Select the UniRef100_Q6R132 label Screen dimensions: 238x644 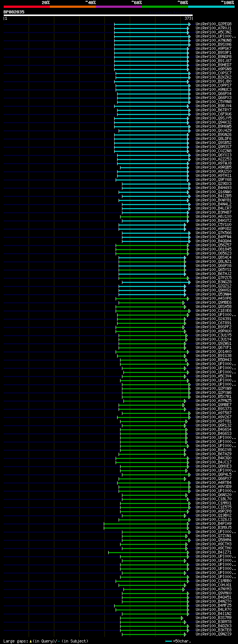point(213,425)
